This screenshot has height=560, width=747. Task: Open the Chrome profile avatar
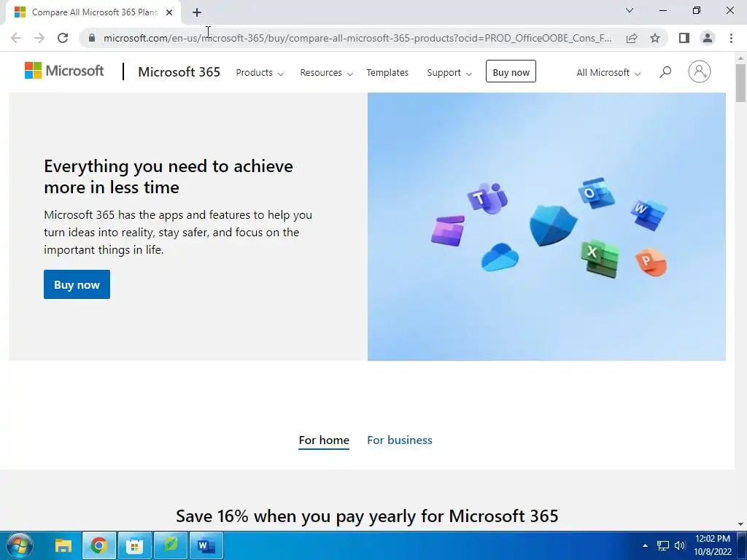pos(708,38)
